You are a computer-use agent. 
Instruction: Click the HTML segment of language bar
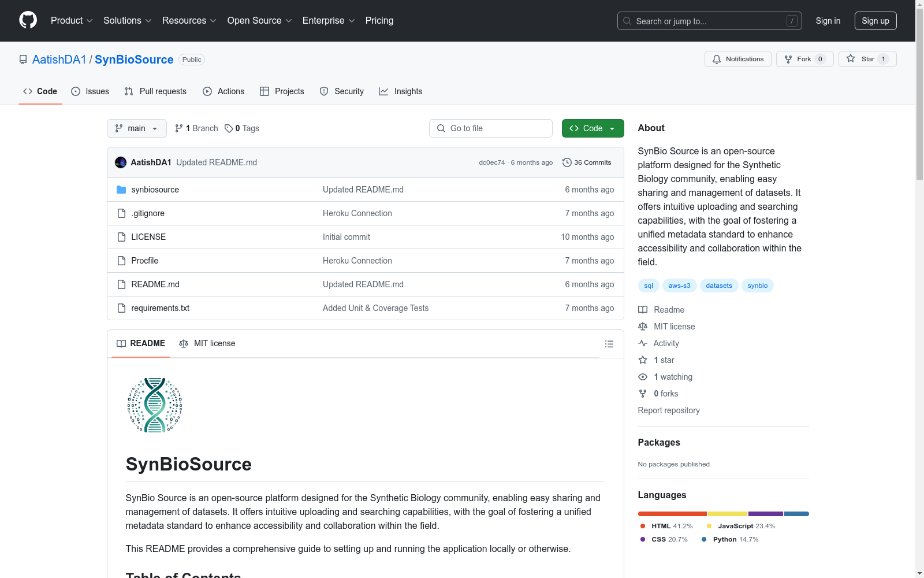[x=673, y=514]
